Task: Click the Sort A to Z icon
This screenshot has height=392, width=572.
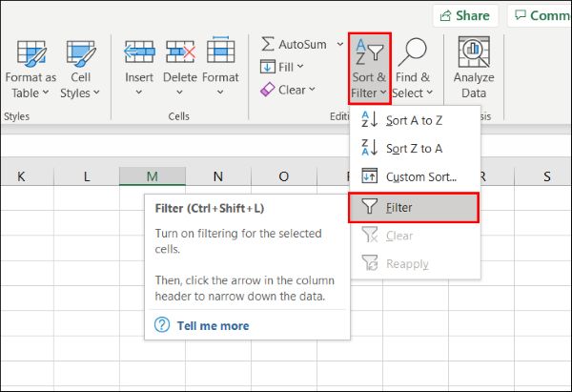Action: tap(370, 120)
